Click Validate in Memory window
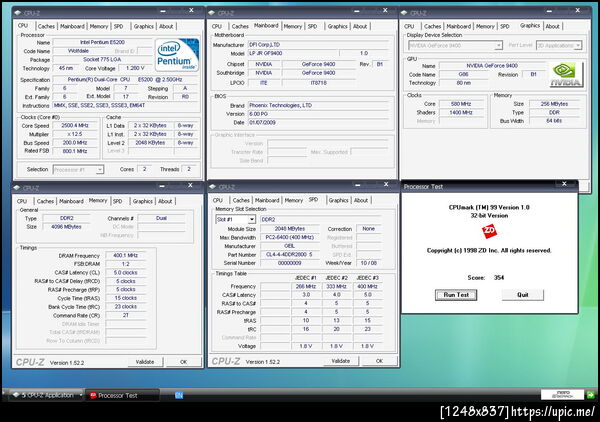600x422 pixels. tap(145, 362)
